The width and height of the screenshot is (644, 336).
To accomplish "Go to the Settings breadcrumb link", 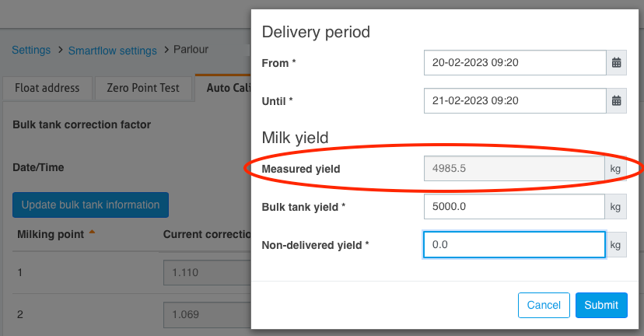I will pos(31,50).
